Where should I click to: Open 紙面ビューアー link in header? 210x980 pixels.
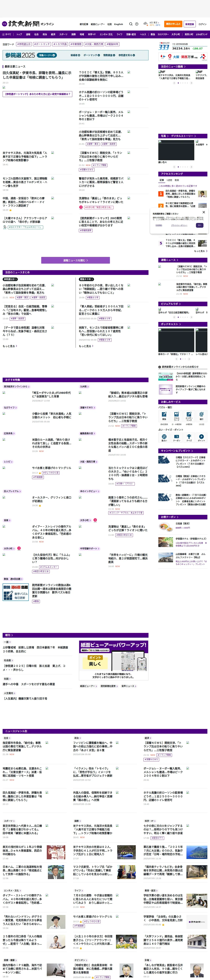tap(98, 24)
